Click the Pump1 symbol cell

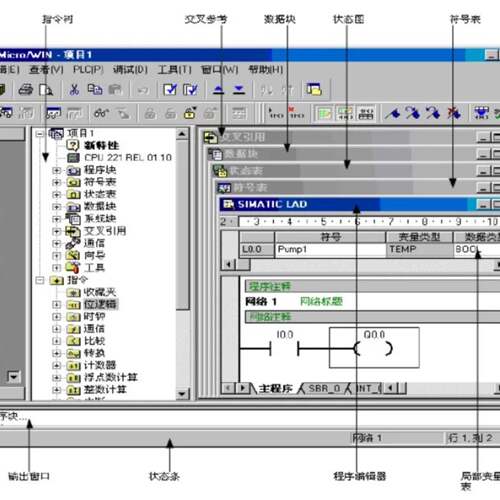click(330, 250)
